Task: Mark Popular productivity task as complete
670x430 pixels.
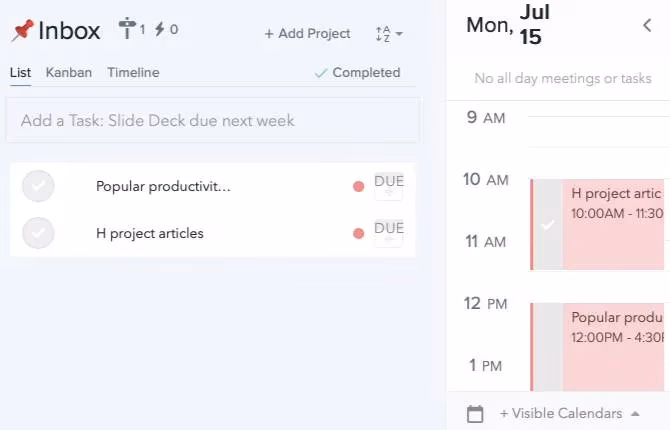Action: [38, 186]
